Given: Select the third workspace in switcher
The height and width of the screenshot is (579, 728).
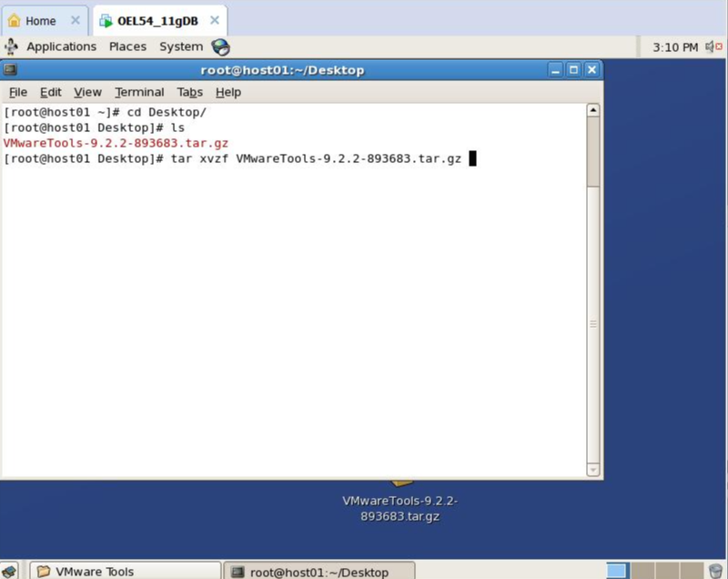Looking at the screenshot, I should point(667,571).
